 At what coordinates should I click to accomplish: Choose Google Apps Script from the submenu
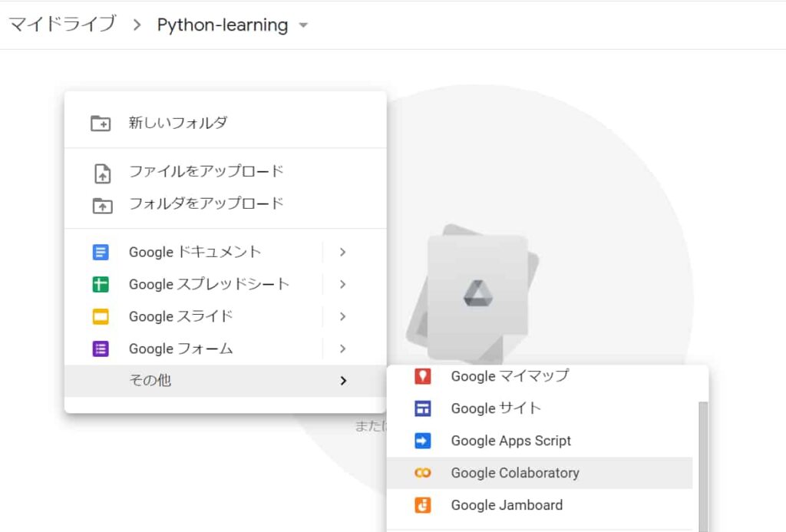[x=510, y=441]
